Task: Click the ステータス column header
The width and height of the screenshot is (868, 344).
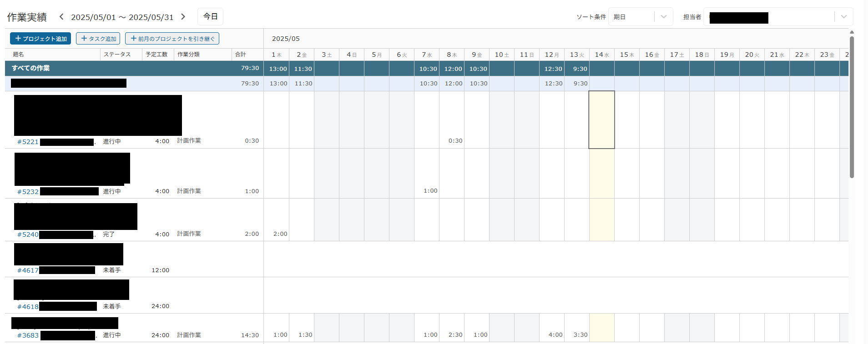Action: (x=117, y=55)
